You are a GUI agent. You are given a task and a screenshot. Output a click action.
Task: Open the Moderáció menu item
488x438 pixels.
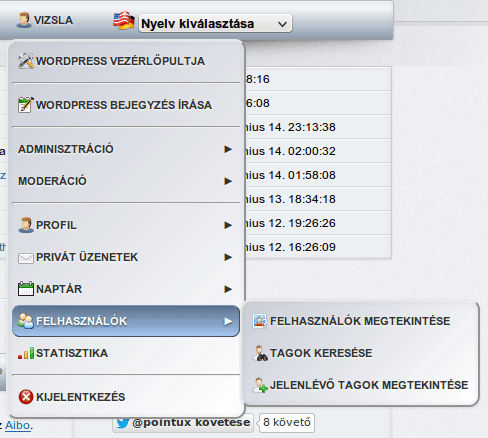coord(126,181)
